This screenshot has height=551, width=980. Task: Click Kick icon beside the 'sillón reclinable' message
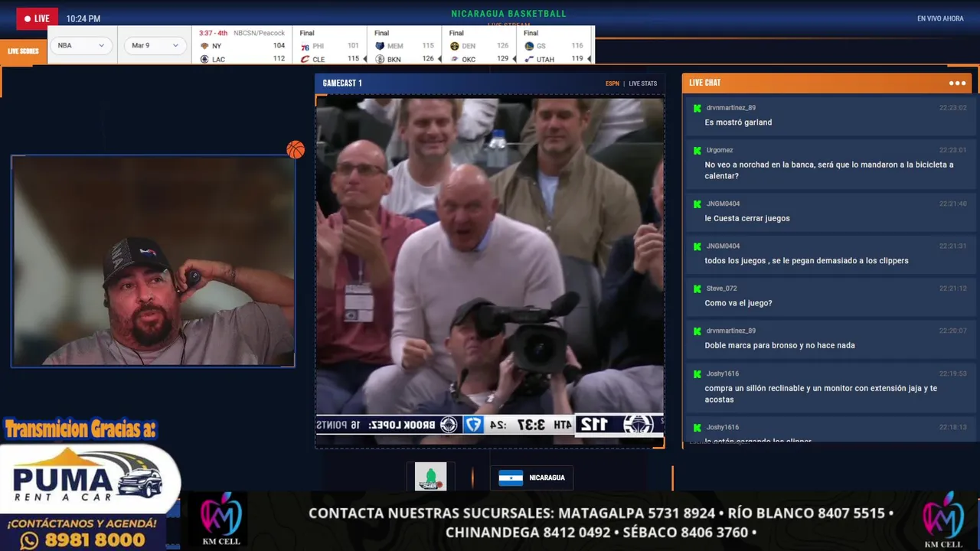click(x=697, y=373)
